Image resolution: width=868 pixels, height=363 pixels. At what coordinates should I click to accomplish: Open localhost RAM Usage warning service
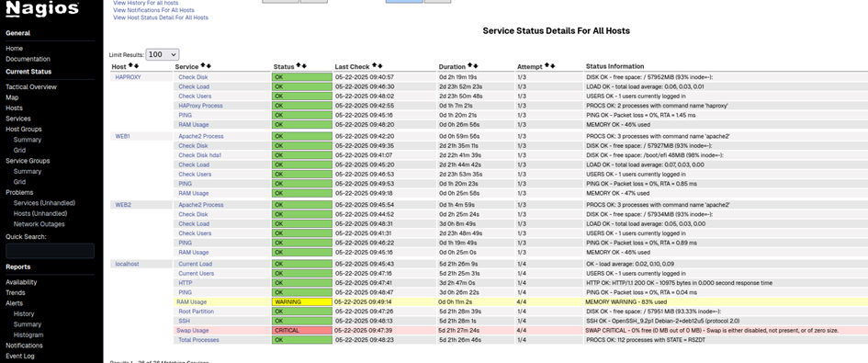[192, 302]
